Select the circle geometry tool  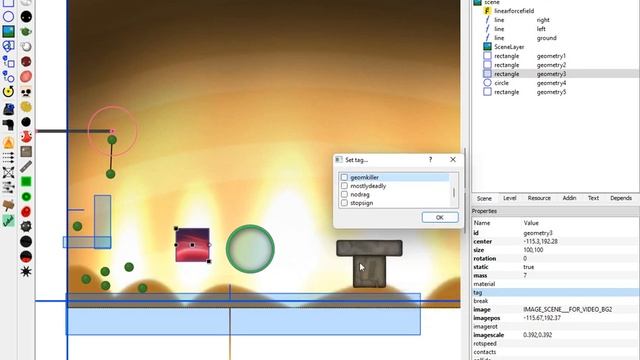[9, 16]
